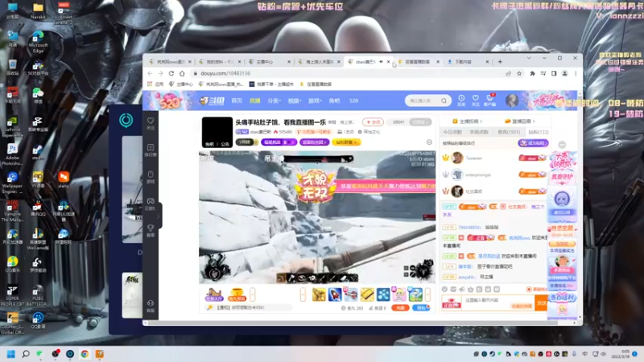
Task: Go to 首页 in Douyu navigation
Action: 237,101
